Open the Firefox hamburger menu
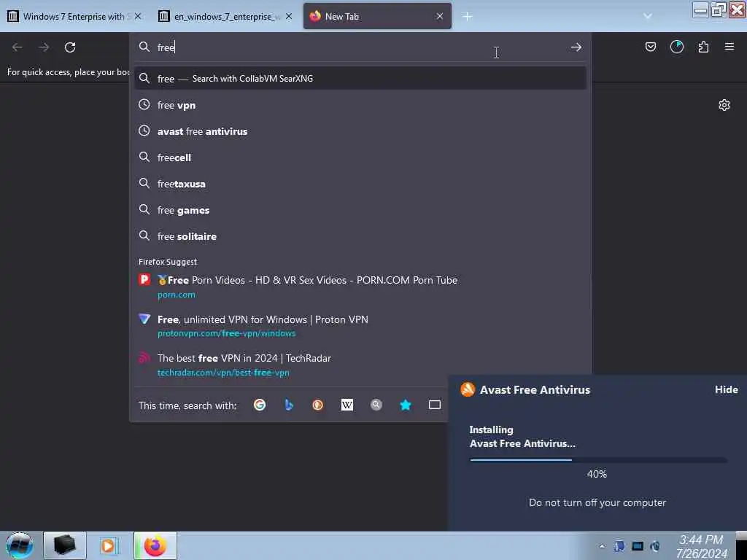 (x=729, y=47)
